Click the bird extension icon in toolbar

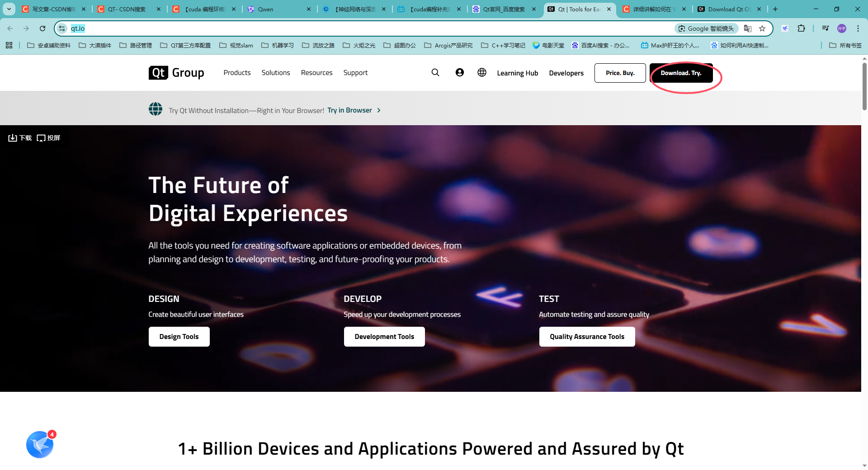click(x=785, y=28)
